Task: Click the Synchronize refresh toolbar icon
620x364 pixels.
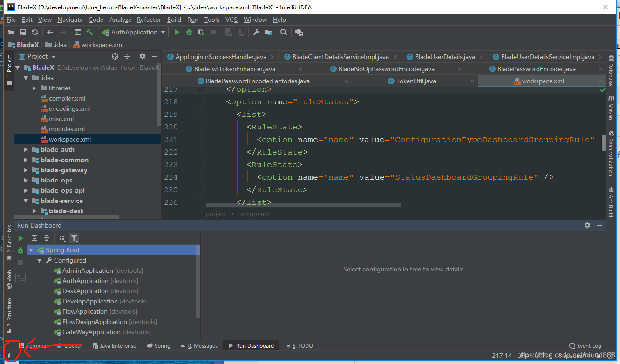Action: 35,32
